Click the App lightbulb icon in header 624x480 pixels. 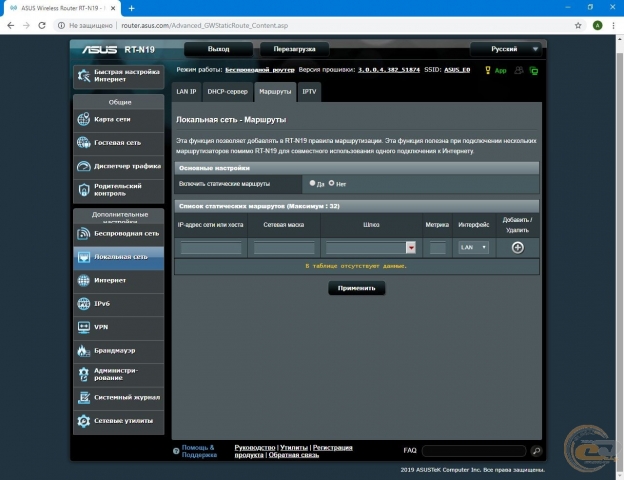pos(488,70)
